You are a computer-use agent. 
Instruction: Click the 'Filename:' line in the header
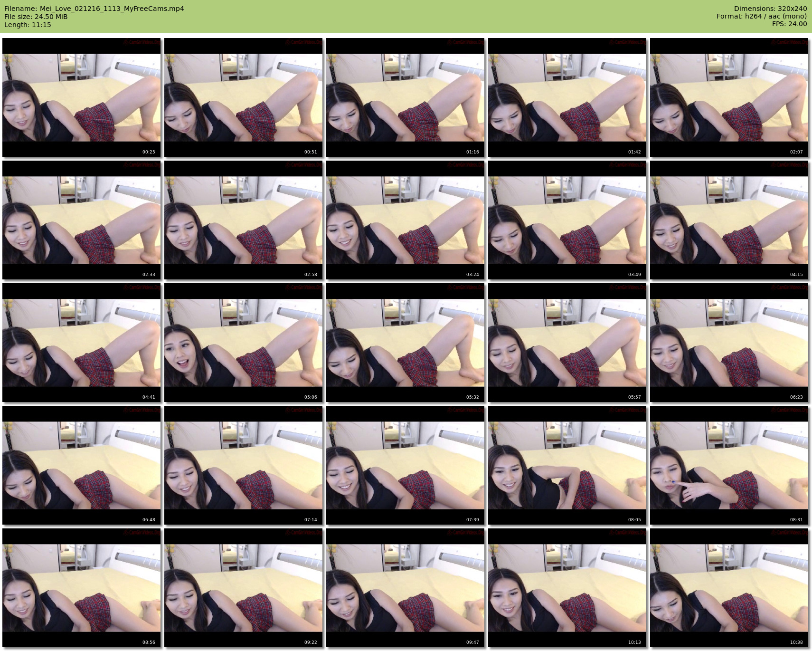point(94,9)
